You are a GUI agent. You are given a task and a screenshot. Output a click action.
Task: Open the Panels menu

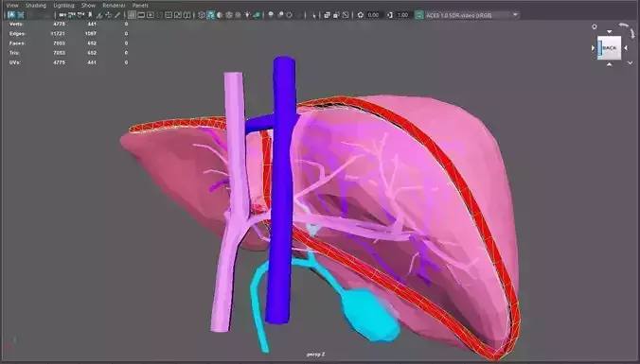tap(140, 6)
